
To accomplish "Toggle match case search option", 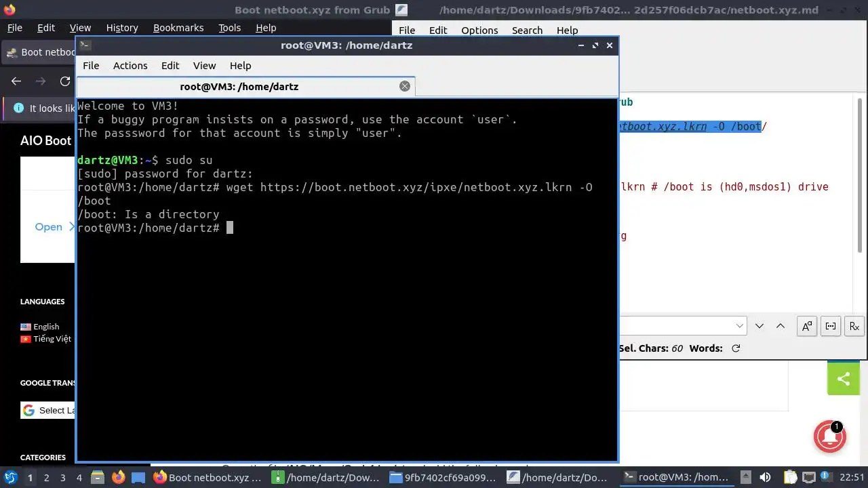I will tap(807, 326).
